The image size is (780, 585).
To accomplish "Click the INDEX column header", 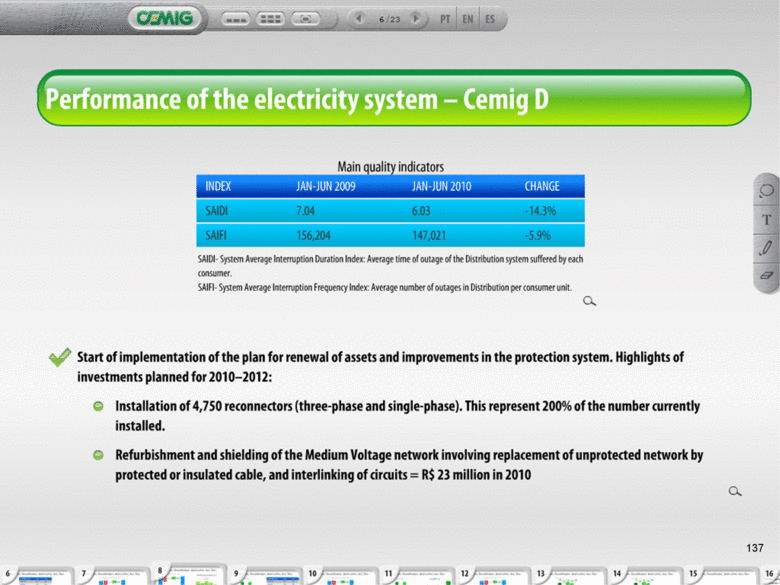I will coord(218,186).
